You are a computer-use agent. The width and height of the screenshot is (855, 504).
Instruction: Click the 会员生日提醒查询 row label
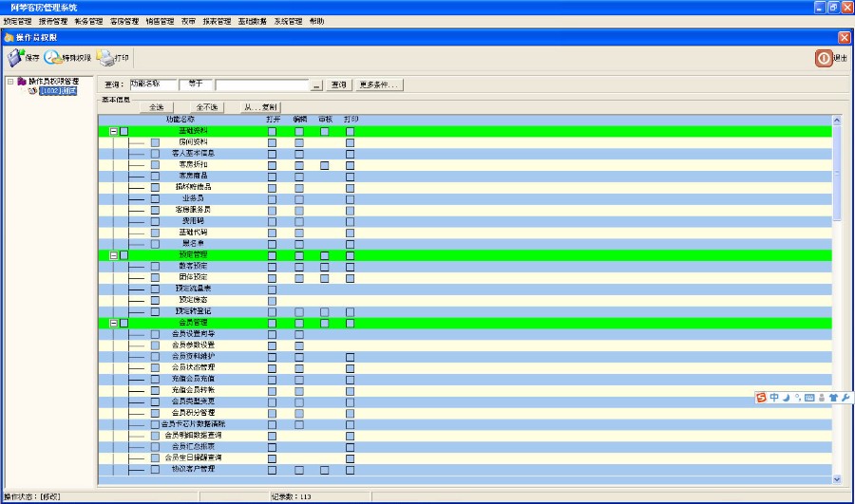tap(193, 457)
